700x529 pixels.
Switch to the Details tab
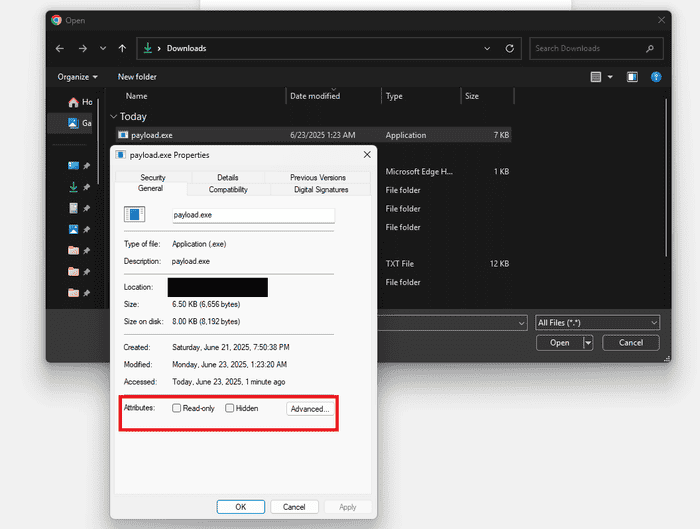pyautogui.click(x=228, y=177)
